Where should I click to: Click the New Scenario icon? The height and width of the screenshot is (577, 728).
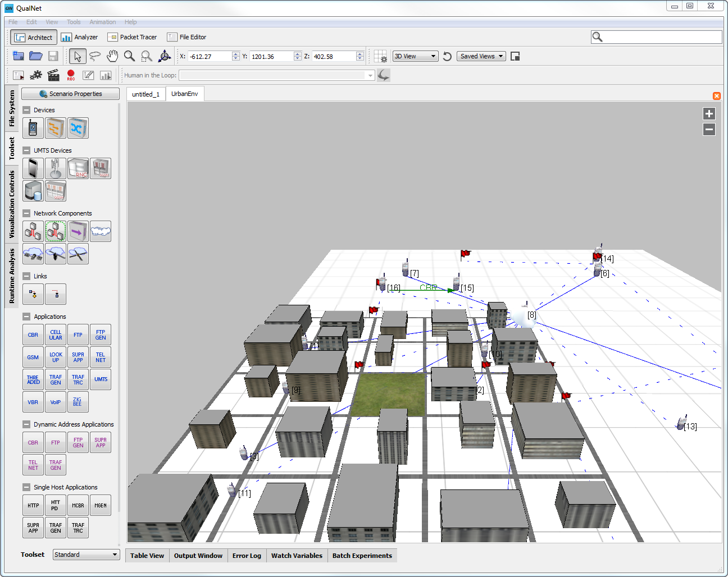[19, 56]
